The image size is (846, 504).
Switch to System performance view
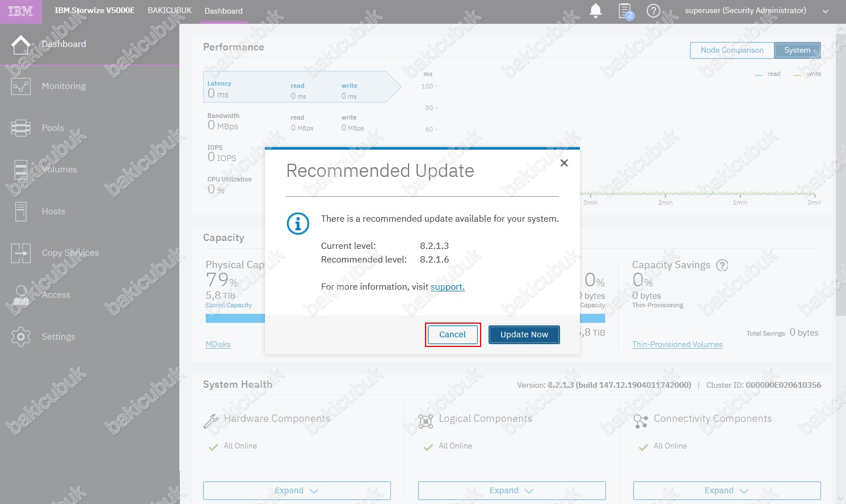797,50
